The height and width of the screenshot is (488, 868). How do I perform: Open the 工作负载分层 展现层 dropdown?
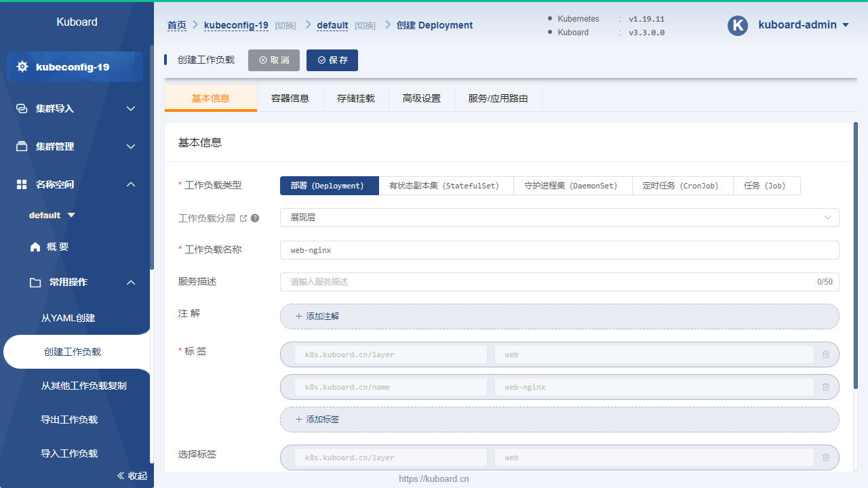click(x=559, y=218)
